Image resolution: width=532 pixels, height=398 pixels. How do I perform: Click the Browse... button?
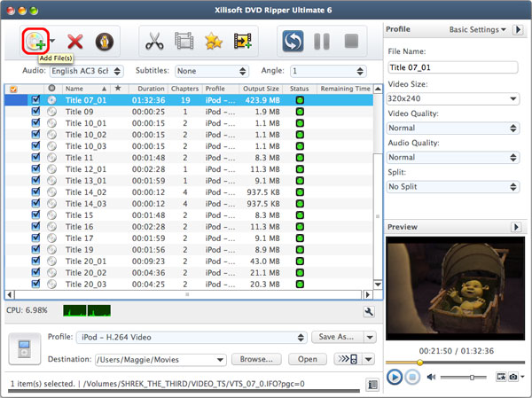point(256,359)
